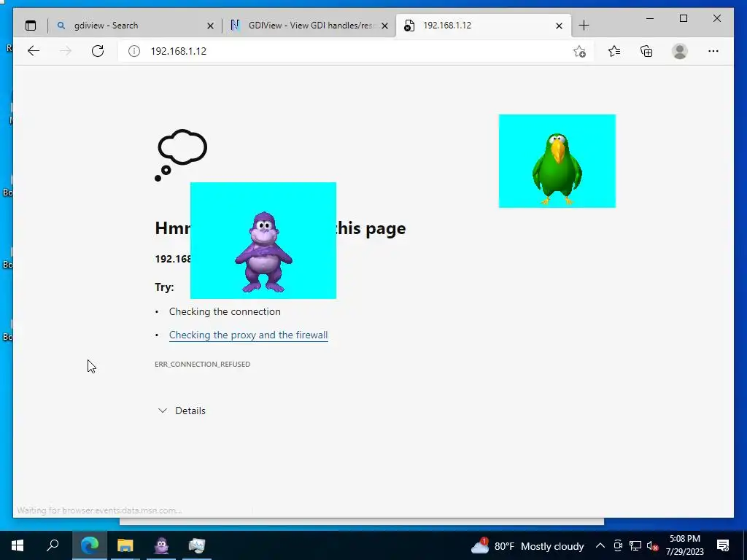Go back to the previous page
This screenshot has height=560, width=747.
coord(34,51)
